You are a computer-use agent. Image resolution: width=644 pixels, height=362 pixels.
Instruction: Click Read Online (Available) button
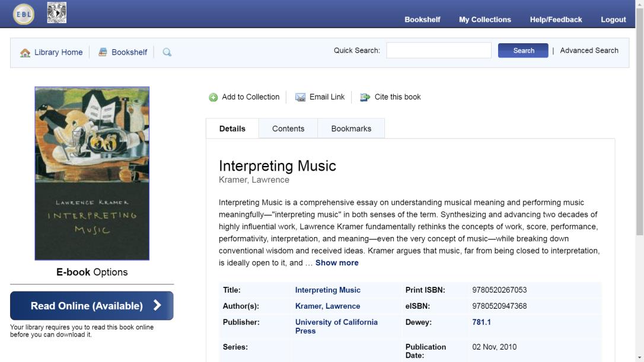[92, 306]
